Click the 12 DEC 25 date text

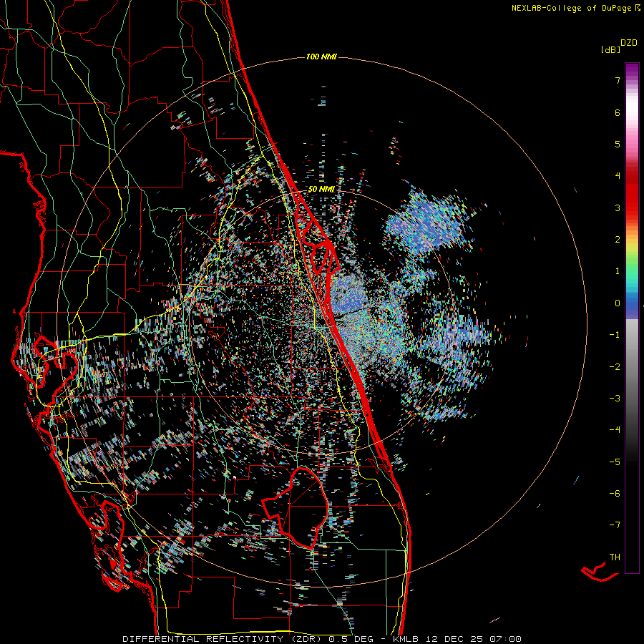(455, 639)
